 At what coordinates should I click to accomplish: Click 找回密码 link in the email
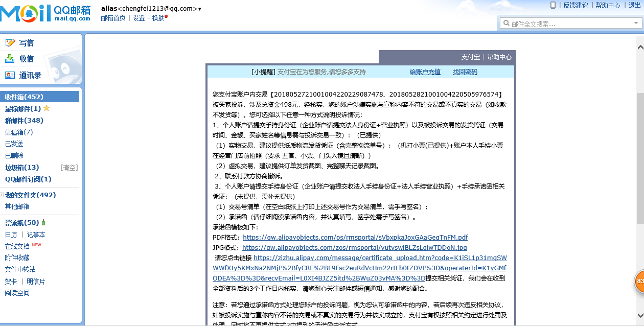tap(465, 72)
